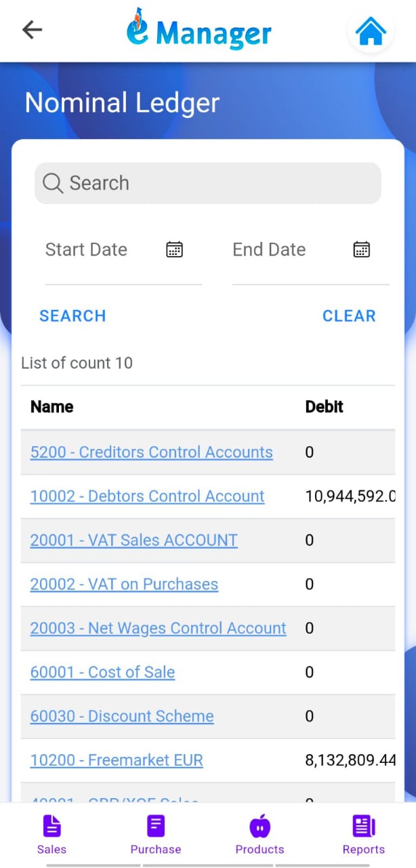Click the search magnifier icon

(x=52, y=183)
